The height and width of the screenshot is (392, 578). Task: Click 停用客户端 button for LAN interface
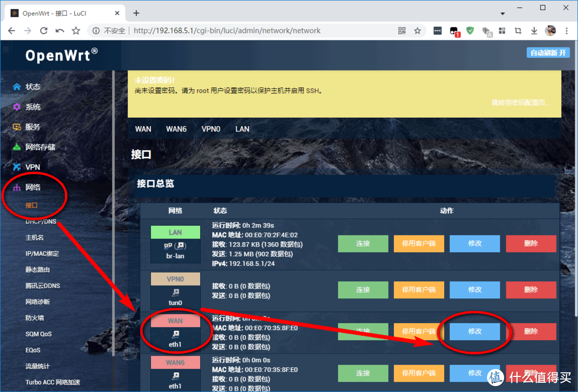coord(419,243)
